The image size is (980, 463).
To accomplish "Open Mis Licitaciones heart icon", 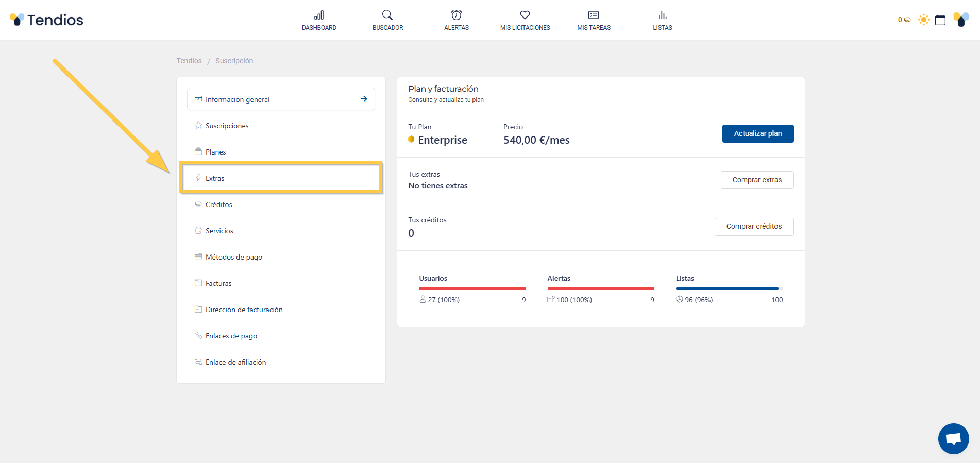I will tap(525, 15).
